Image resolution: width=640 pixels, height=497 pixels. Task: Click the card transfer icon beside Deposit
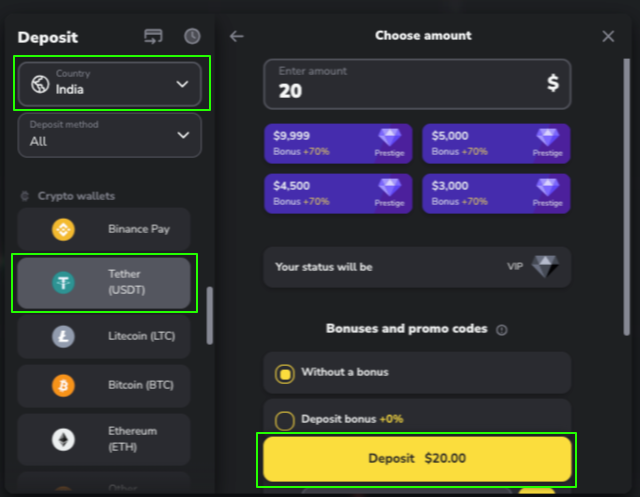[153, 37]
